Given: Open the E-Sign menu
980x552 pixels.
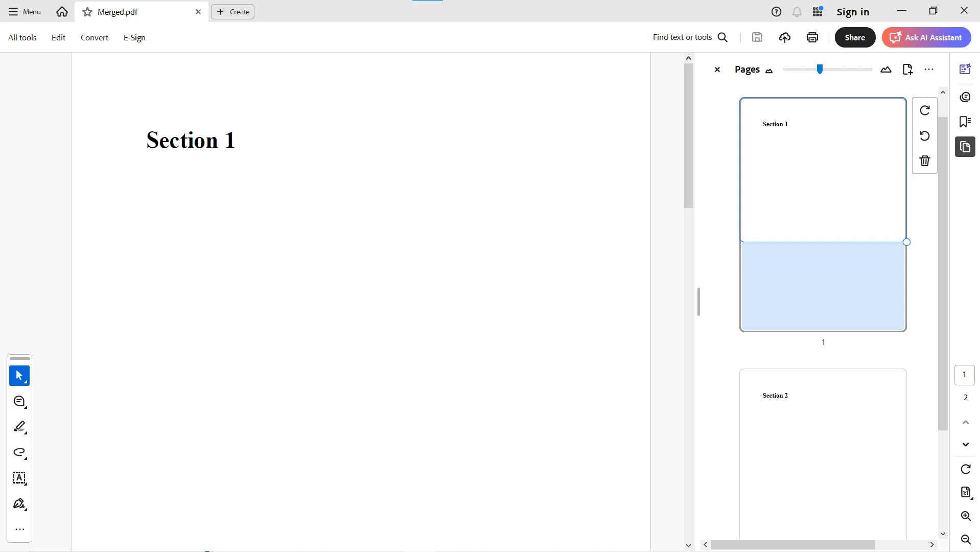Looking at the screenshot, I should pos(134,37).
